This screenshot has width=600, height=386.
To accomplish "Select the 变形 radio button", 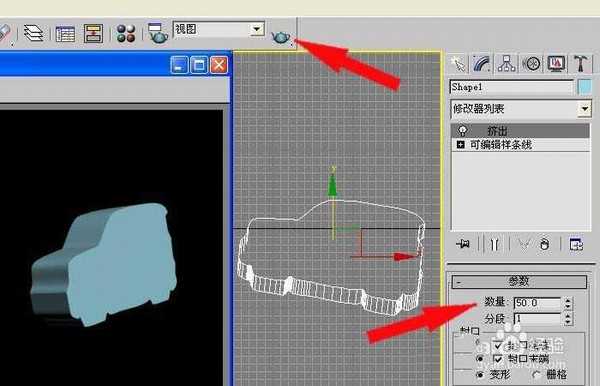I will point(479,375).
